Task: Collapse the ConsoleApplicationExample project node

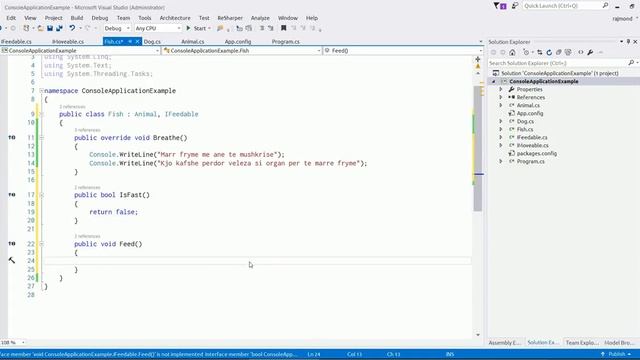Action: tap(493, 81)
